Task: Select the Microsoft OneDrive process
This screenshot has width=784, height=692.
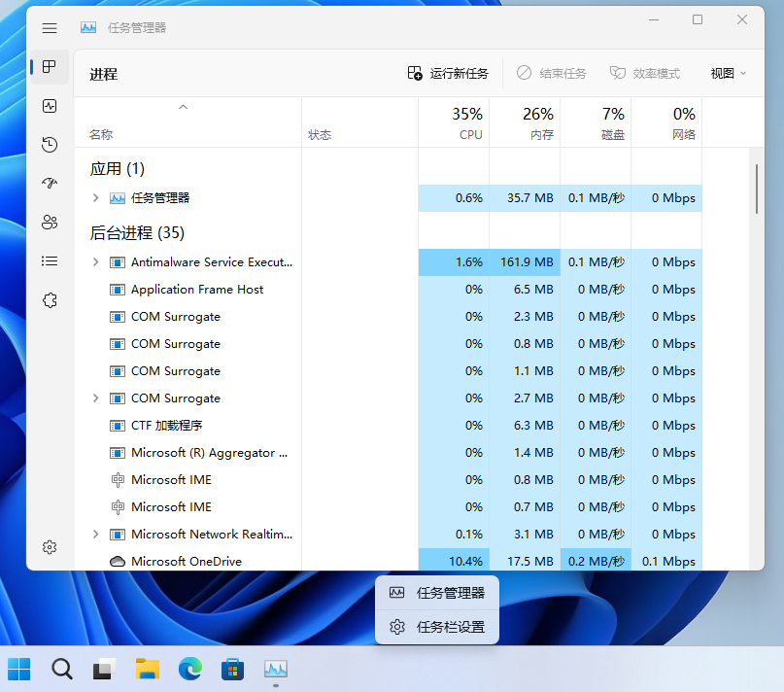Action: tap(187, 561)
